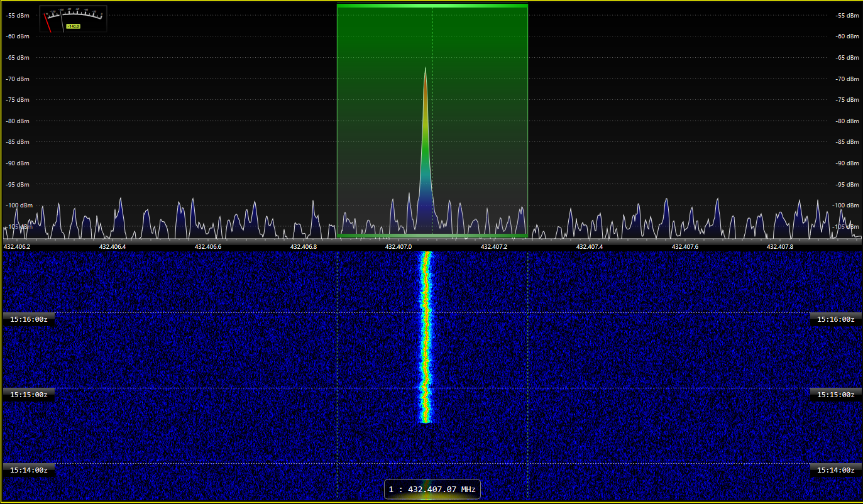Click the -140.0 meter reading badge

[73, 26]
